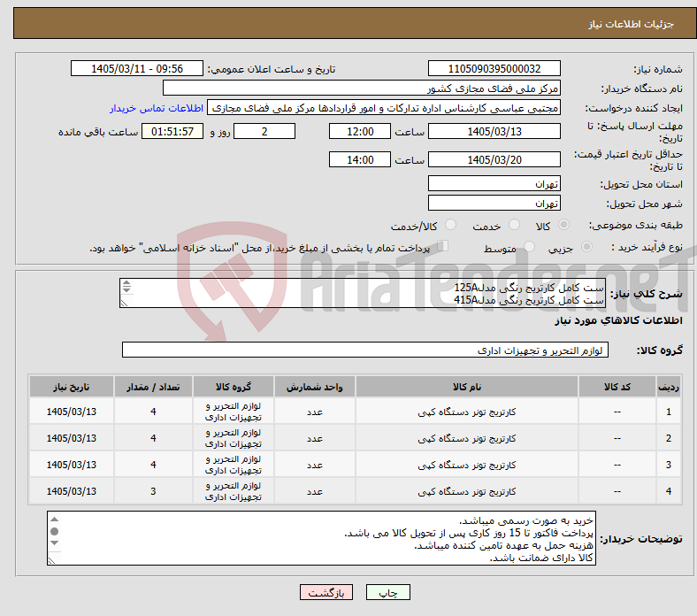Click the ردیف column header
The height and width of the screenshot is (616, 697).
[x=669, y=387]
